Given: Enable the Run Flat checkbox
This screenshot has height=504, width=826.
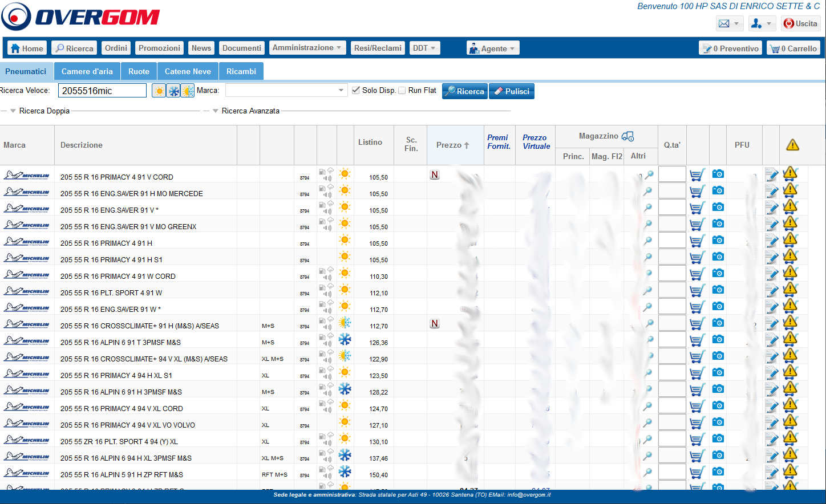Looking at the screenshot, I should click(402, 90).
